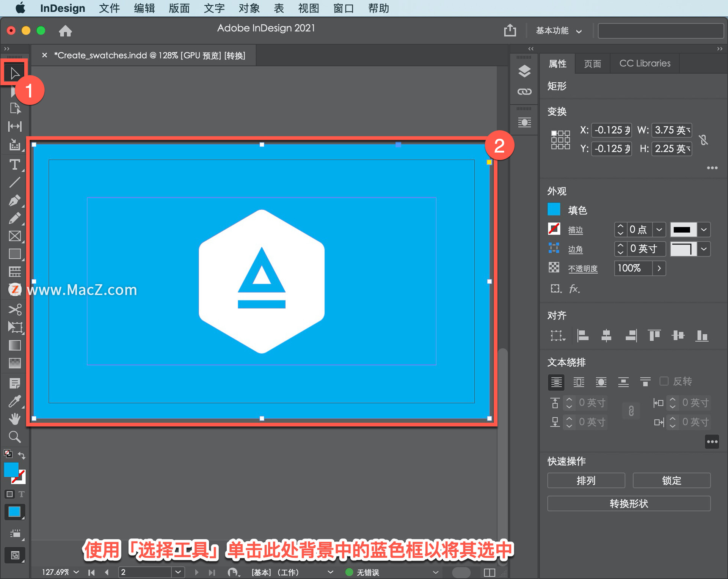The image size is (728, 579).
Task: Select the Eyedropper tool
Action: (x=14, y=401)
